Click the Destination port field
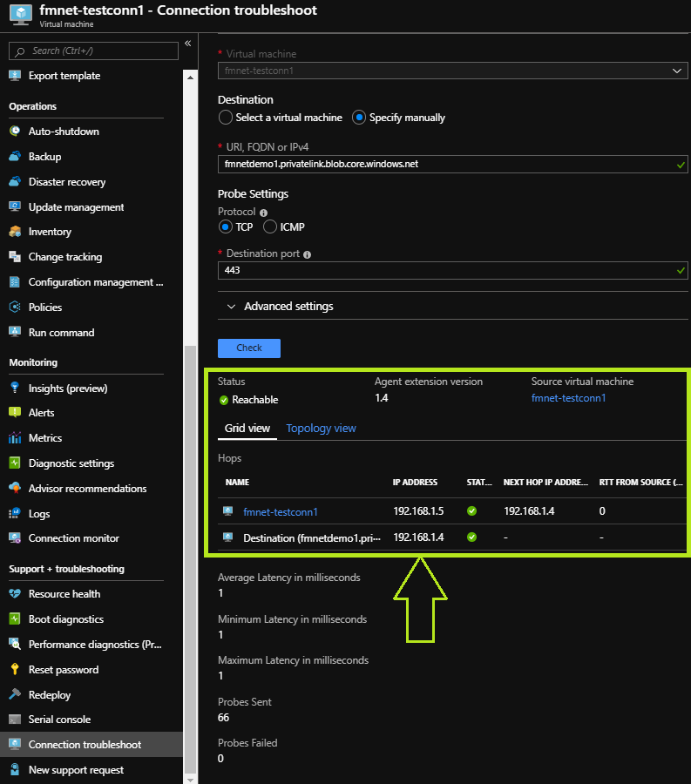This screenshot has height=784, width=691. (x=452, y=271)
